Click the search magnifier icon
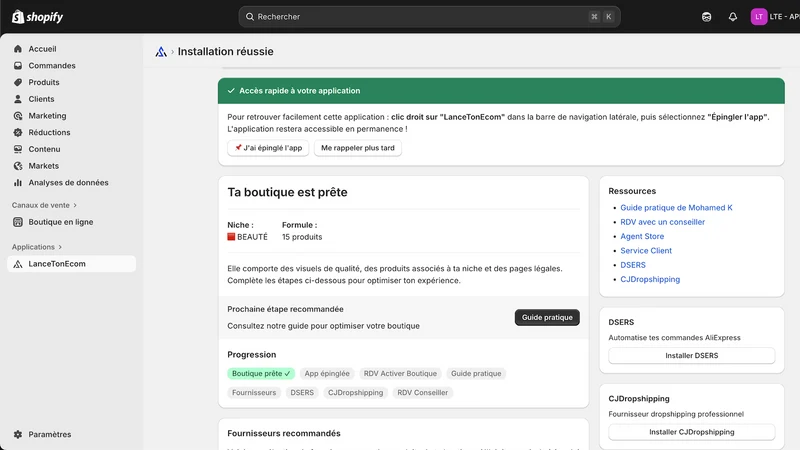Viewport: 800px width, 450px height. tap(250, 17)
